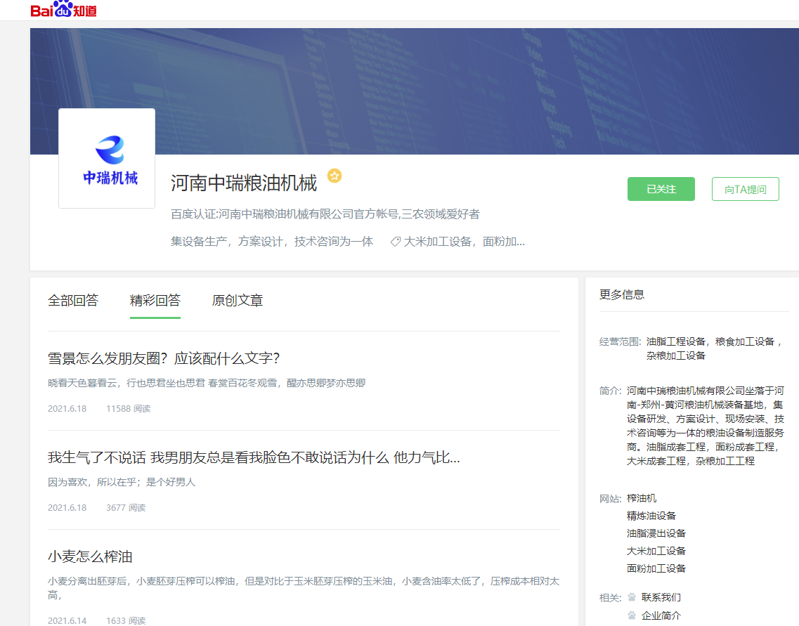Open the 原创文章 tab
This screenshot has width=799, height=626.
[x=237, y=300]
